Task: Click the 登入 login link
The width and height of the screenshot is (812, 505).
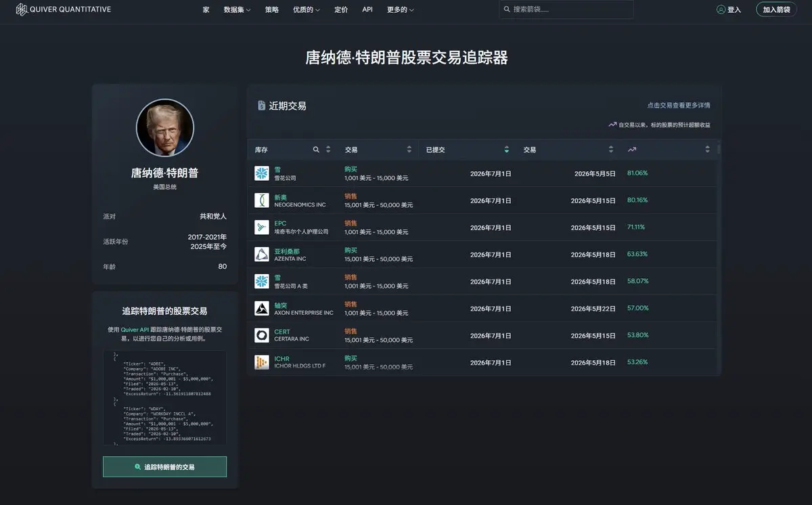Action: click(x=734, y=9)
